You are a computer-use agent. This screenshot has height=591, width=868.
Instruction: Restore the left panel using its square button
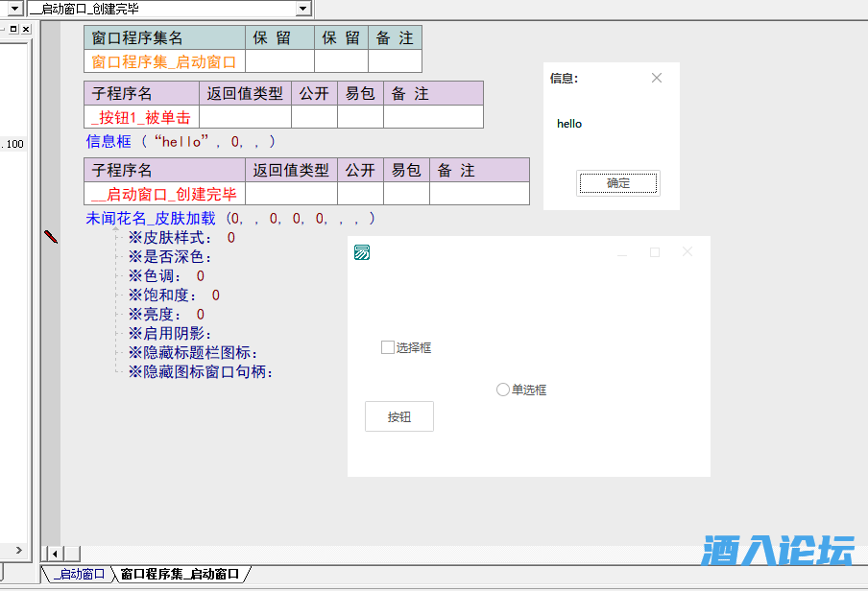[x=13, y=30]
